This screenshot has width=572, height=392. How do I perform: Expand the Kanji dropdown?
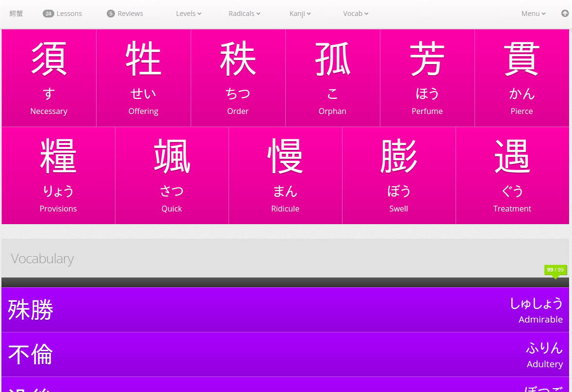(300, 14)
